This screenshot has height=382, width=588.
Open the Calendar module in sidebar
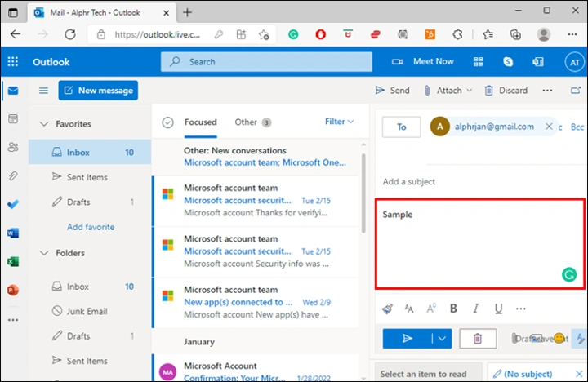pyautogui.click(x=13, y=119)
